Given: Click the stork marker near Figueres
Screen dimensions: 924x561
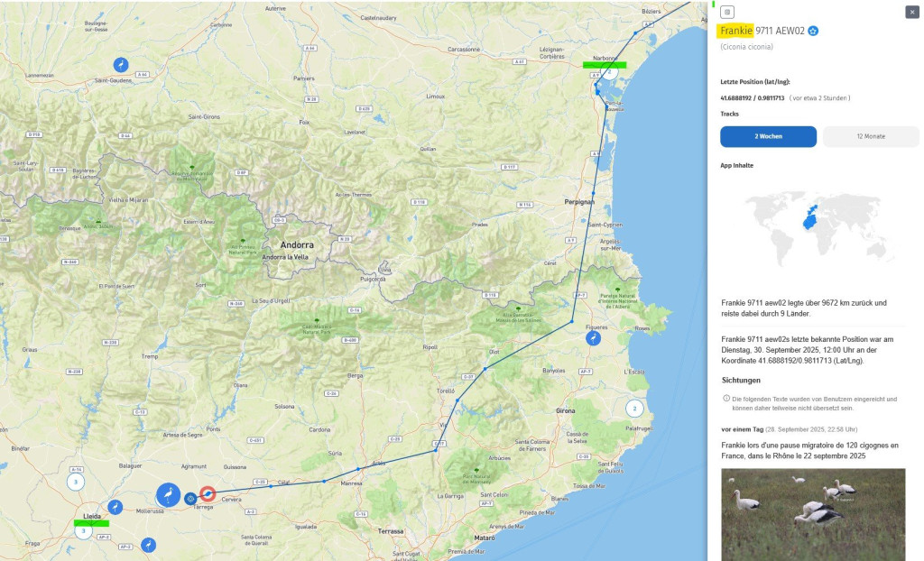Looking at the screenshot, I should 594,337.
